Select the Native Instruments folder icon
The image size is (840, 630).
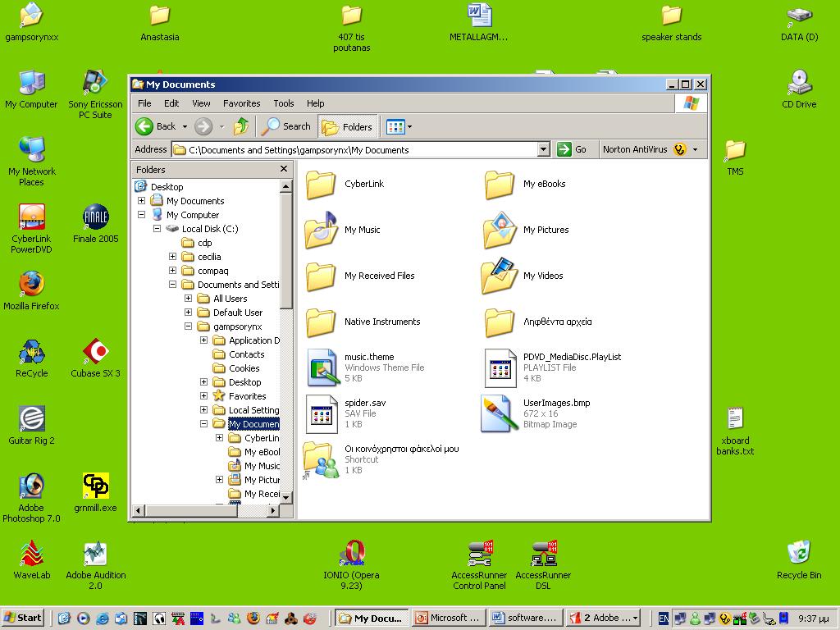(321, 322)
